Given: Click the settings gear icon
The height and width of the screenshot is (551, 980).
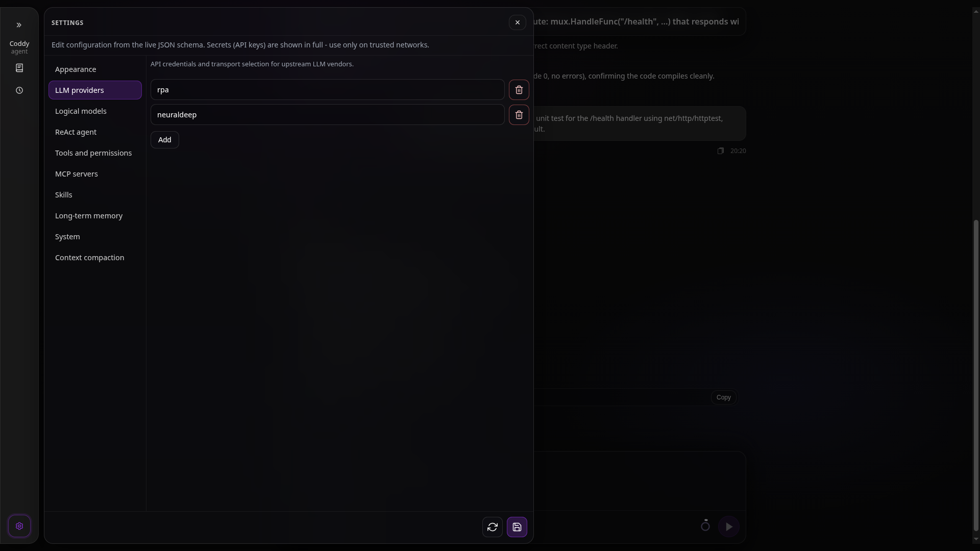Looking at the screenshot, I should tap(19, 526).
